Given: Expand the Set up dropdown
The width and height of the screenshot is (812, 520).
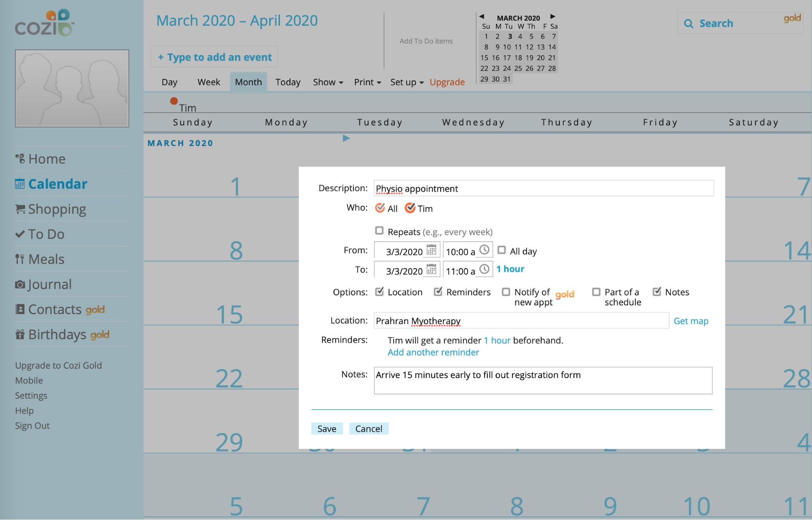Looking at the screenshot, I should [407, 82].
